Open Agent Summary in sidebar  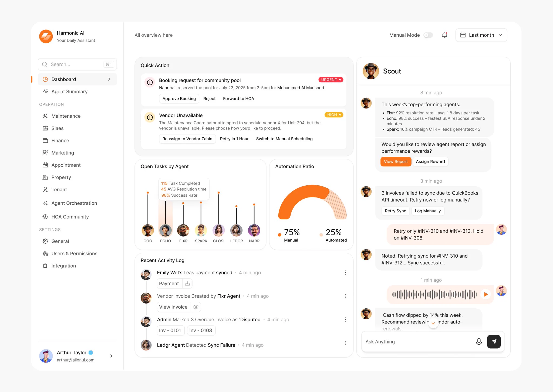tap(69, 91)
